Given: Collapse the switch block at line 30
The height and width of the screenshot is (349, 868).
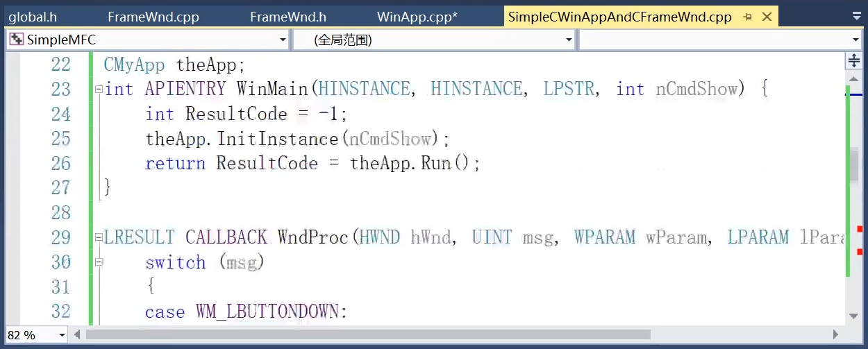Looking at the screenshot, I should pos(99,263).
